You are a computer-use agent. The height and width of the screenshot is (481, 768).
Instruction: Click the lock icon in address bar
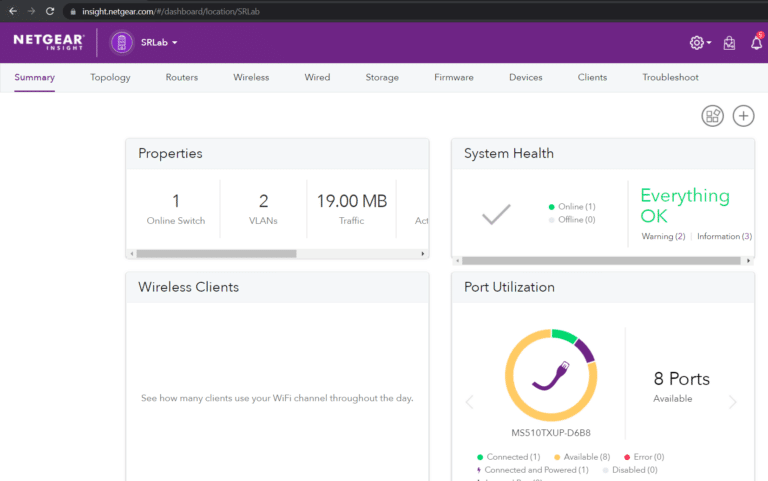tap(73, 12)
